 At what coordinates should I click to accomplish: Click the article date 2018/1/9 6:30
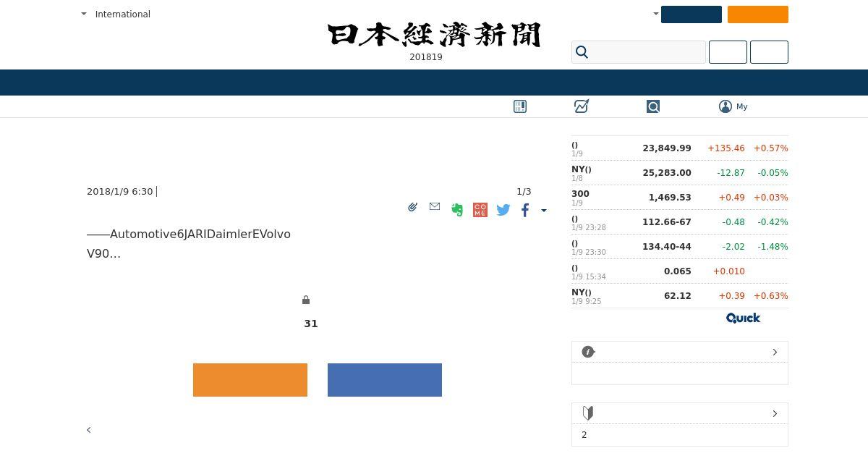point(120,191)
